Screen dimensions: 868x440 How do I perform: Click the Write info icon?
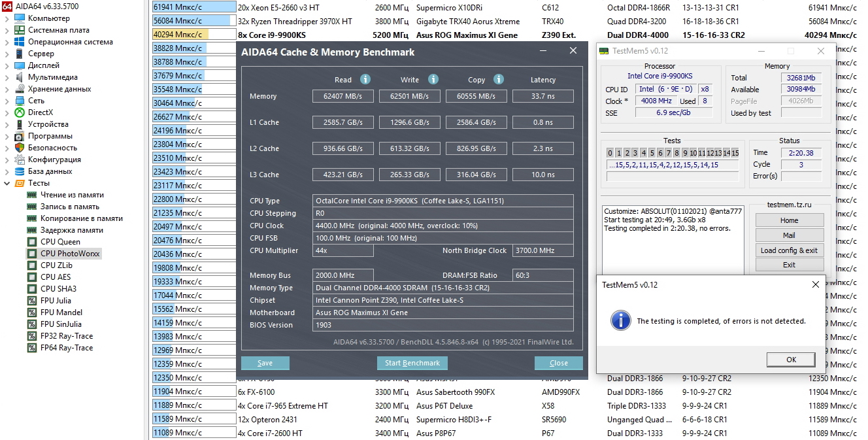click(433, 79)
